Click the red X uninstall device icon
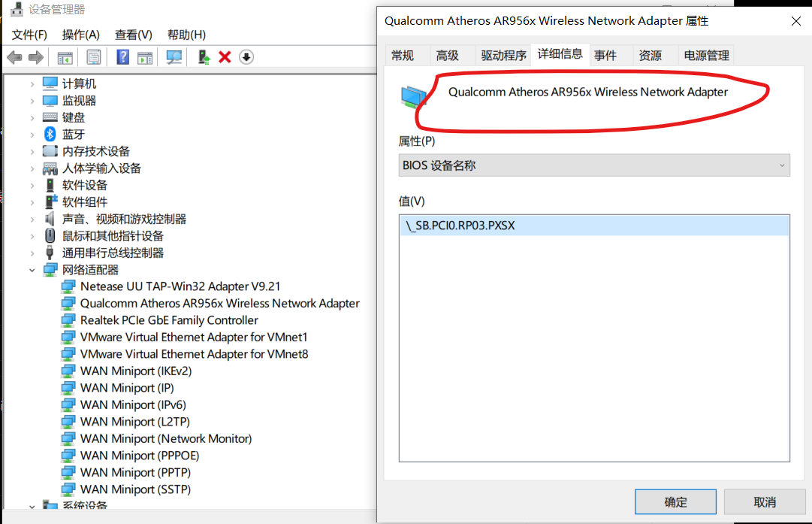 coord(225,57)
